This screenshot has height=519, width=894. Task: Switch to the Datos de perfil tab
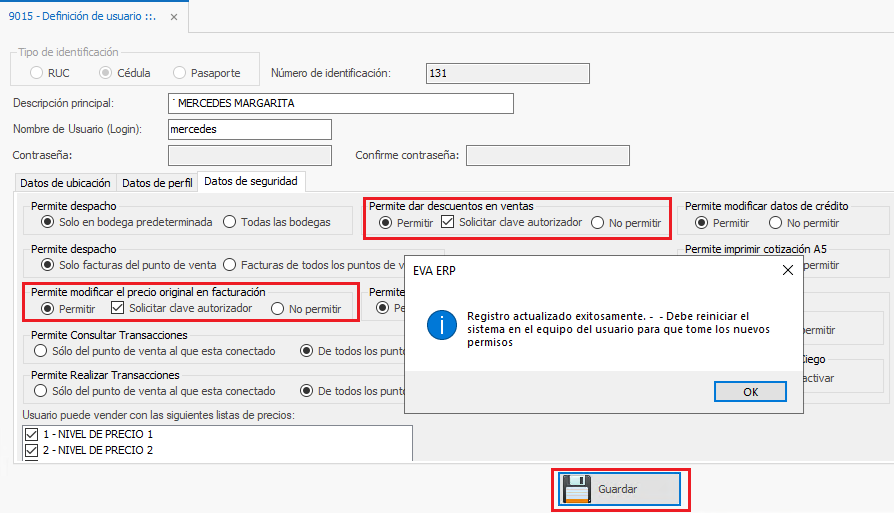(157, 182)
